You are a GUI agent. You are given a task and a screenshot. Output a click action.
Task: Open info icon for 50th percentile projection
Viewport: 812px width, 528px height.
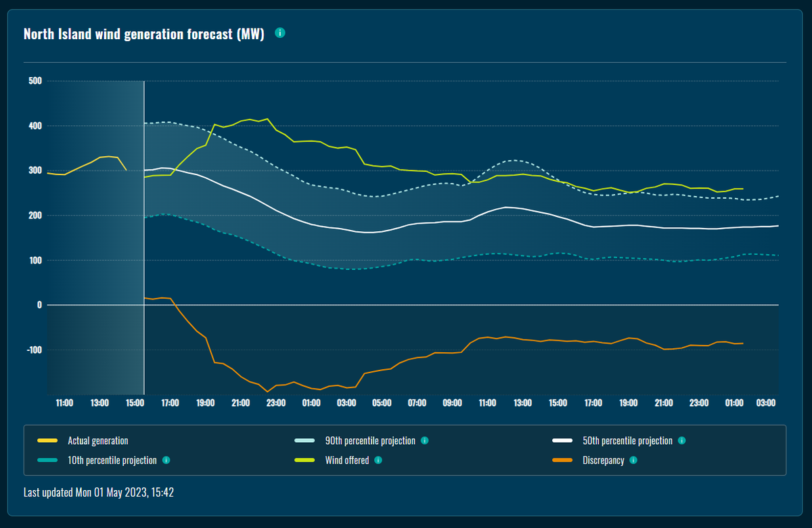click(x=681, y=441)
